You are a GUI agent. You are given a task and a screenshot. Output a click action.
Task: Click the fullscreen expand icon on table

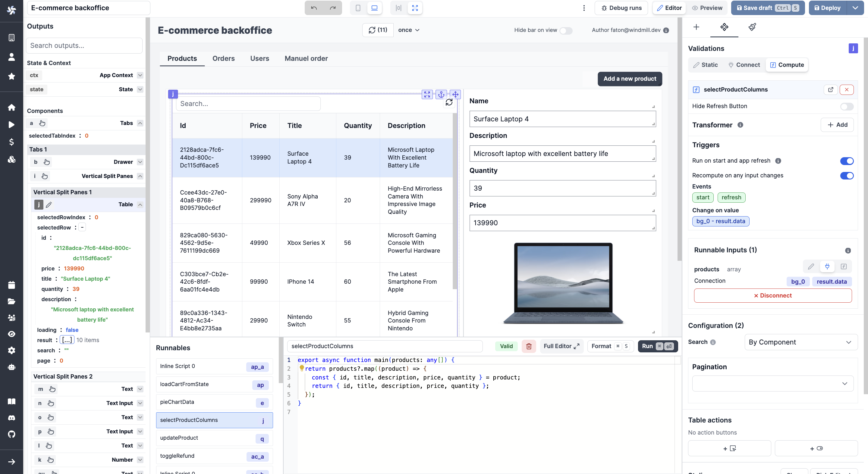[428, 94]
